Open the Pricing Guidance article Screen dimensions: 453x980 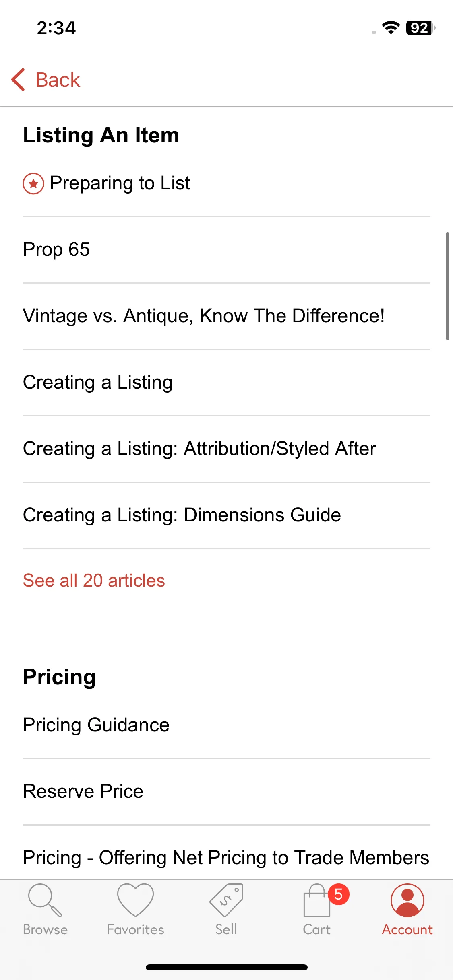coord(226,725)
